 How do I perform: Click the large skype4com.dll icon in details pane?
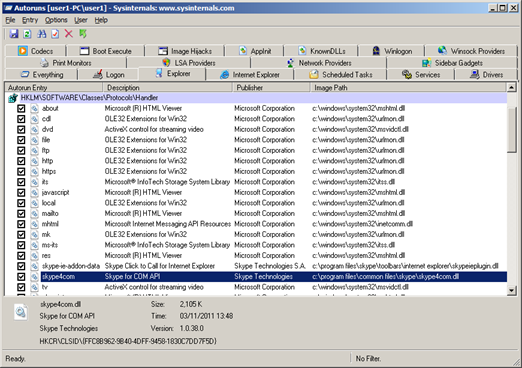[21, 312]
